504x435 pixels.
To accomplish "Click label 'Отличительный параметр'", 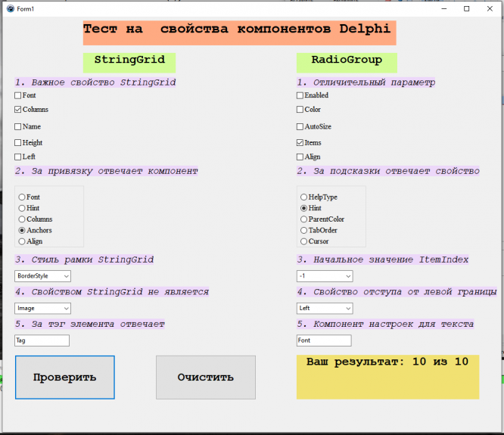I will [366, 82].
